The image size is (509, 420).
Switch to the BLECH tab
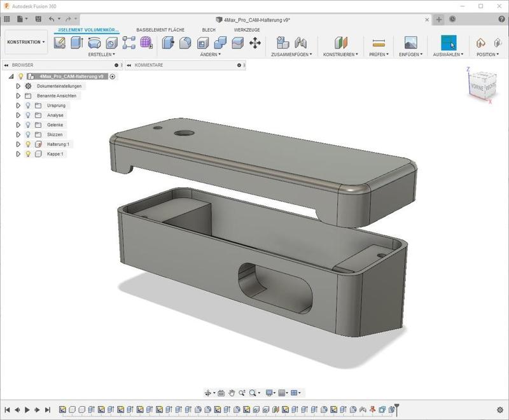point(209,30)
